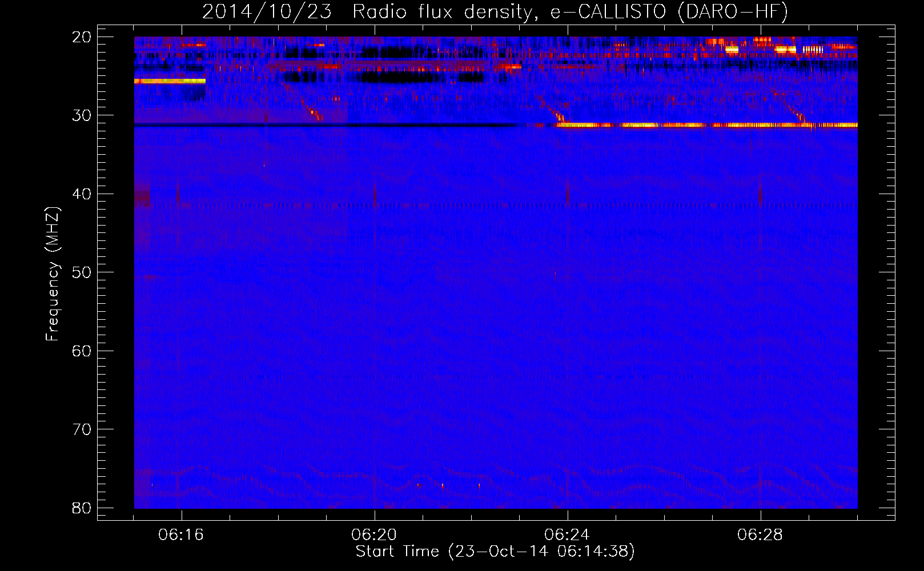Click the 70 frequency tick label
The image size is (924, 571).
[x=82, y=429]
